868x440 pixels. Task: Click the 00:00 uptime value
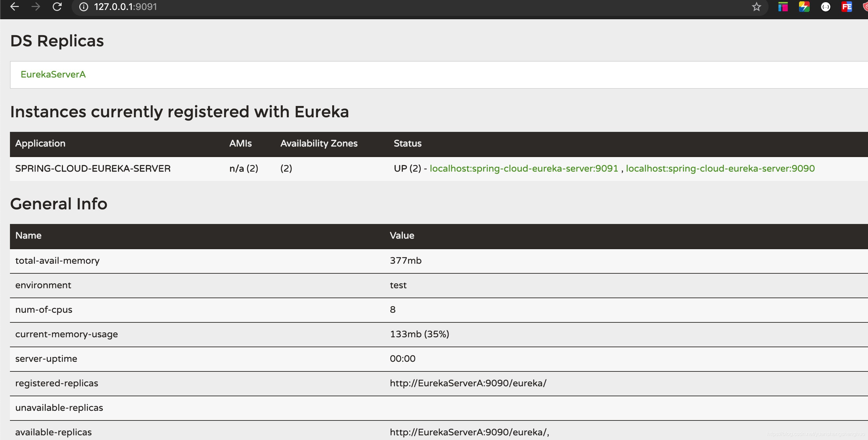[x=403, y=358]
